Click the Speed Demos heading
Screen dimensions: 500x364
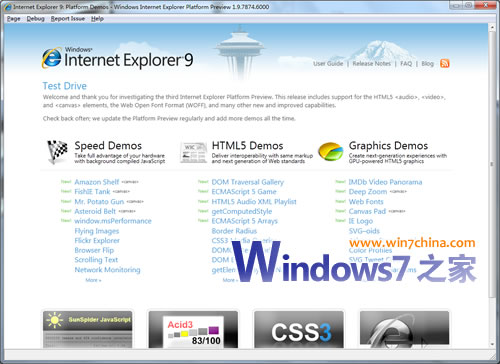tap(108, 146)
